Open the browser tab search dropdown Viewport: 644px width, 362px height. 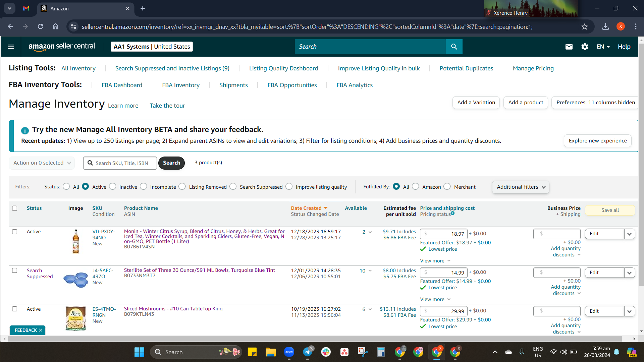[x=9, y=8]
